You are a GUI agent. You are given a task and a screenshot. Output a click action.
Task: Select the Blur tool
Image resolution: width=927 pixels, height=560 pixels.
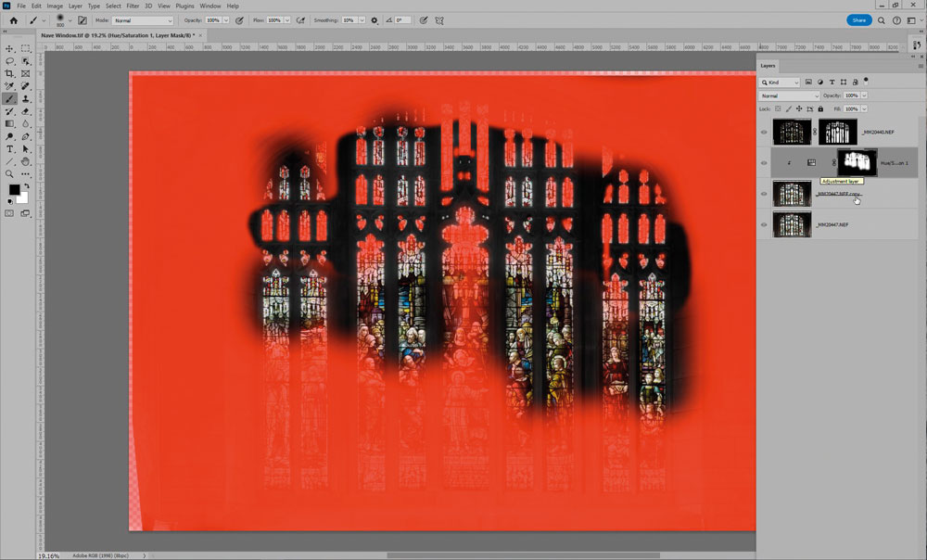(25, 123)
